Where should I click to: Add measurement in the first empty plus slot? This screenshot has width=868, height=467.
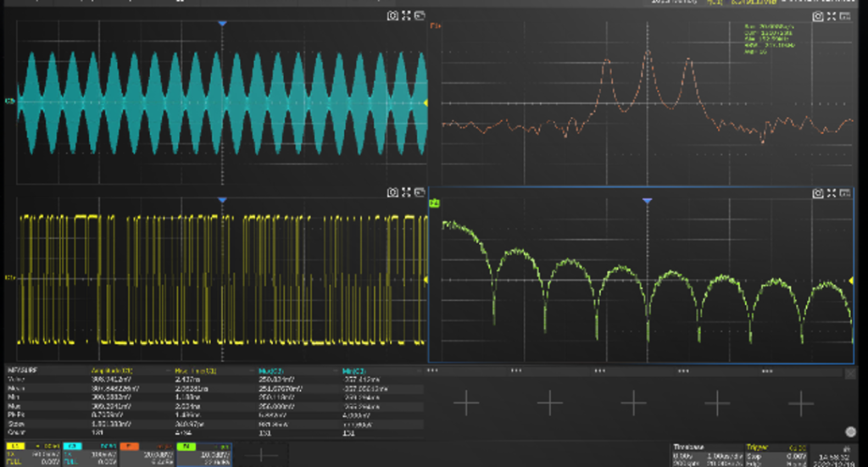(466, 403)
